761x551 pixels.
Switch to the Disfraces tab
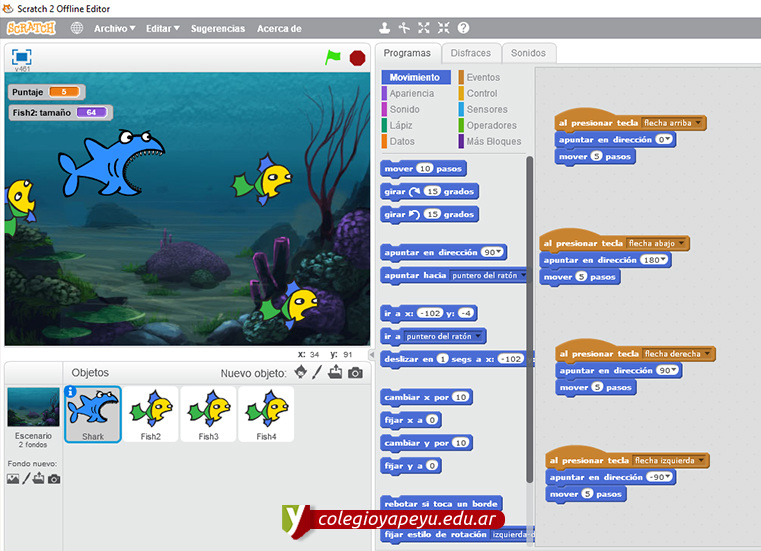[x=470, y=53]
